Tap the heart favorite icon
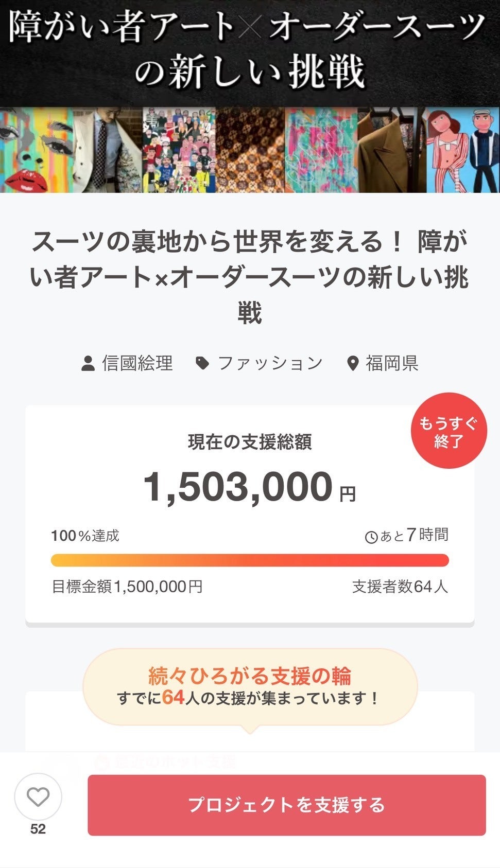The width and height of the screenshot is (500, 868). (x=38, y=797)
